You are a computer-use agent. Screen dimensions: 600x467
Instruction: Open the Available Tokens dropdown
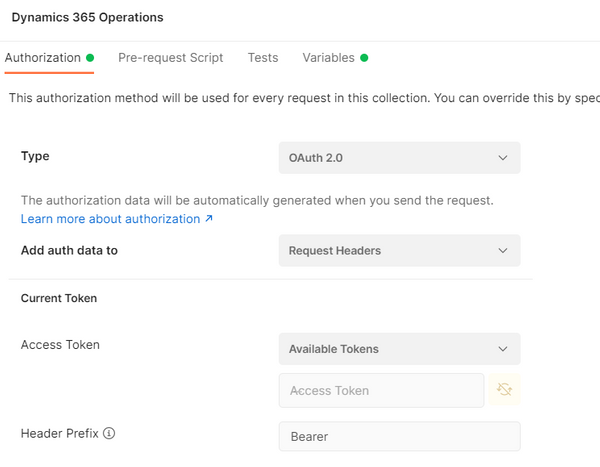point(399,349)
